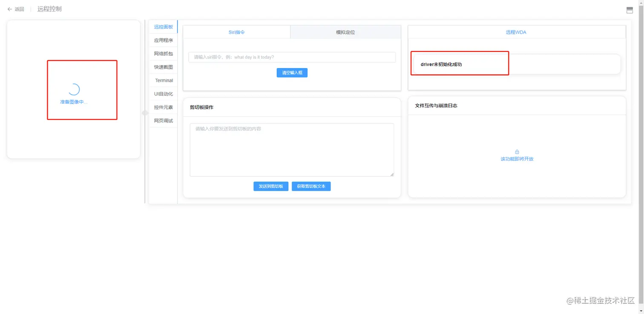
Task: Select the 快速截图 tab
Action: pos(164,67)
